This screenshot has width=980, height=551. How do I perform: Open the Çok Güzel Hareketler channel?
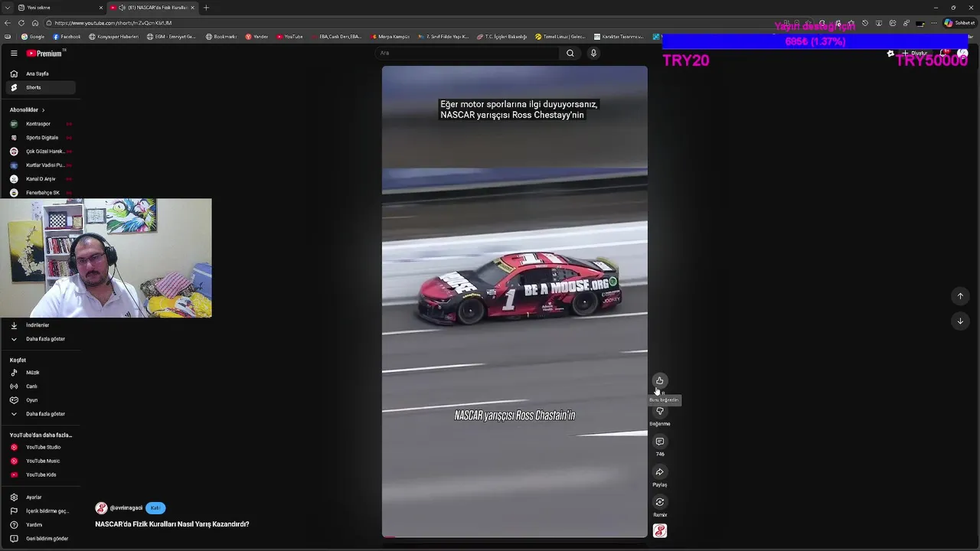pos(40,152)
